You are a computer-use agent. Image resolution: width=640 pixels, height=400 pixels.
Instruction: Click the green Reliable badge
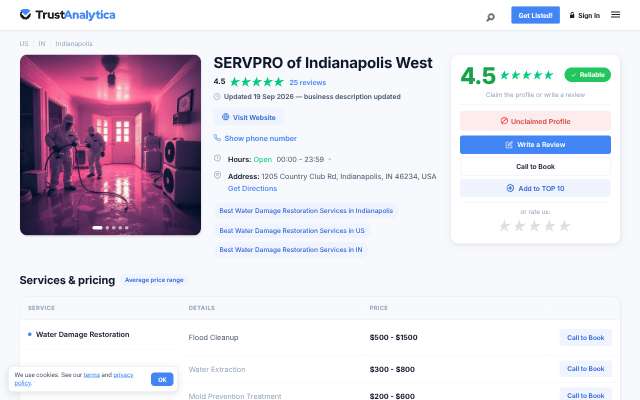(x=587, y=75)
